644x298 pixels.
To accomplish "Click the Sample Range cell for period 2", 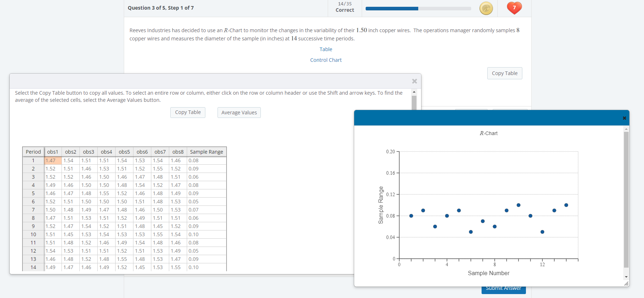I will point(206,169).
